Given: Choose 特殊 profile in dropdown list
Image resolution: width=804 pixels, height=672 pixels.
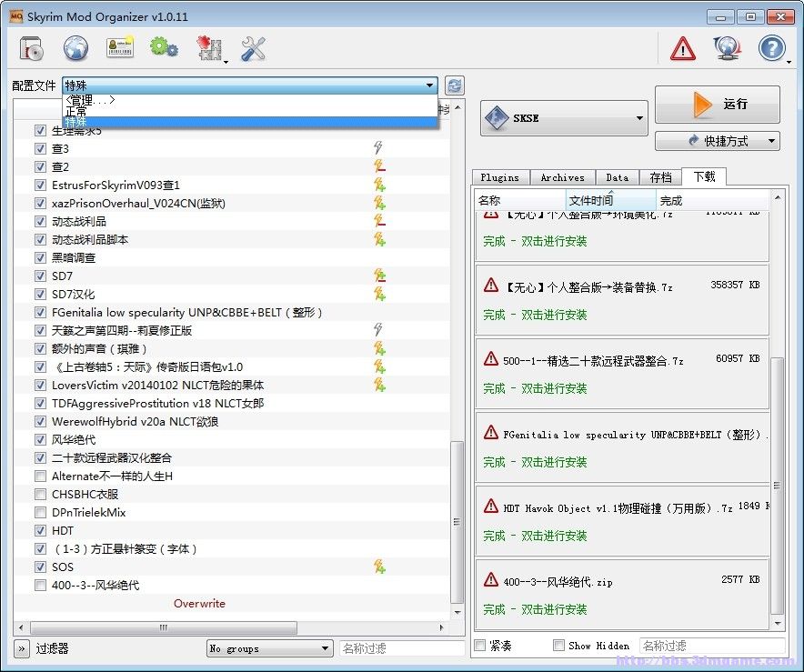Looking at the screenshot, I should [x=250, y=122].
